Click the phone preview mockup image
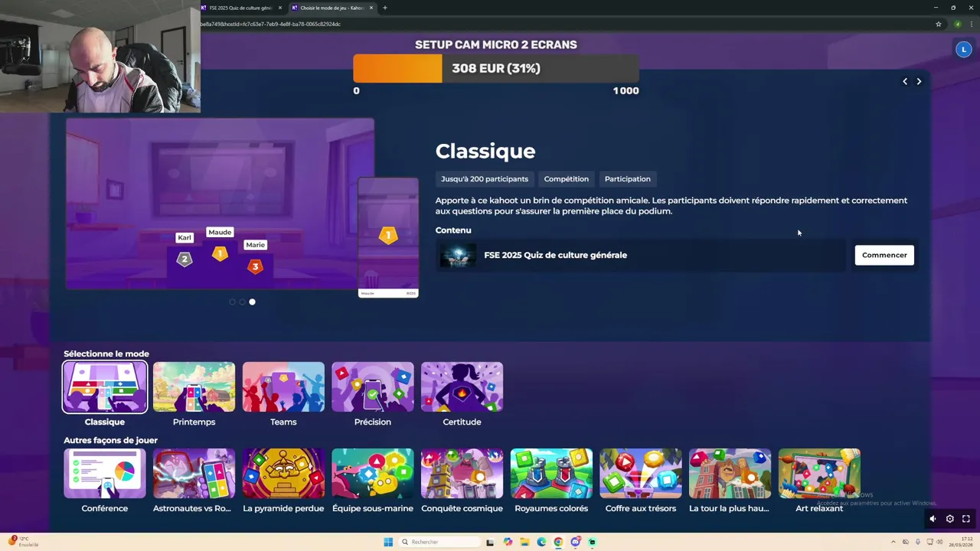 pos(388,237)
